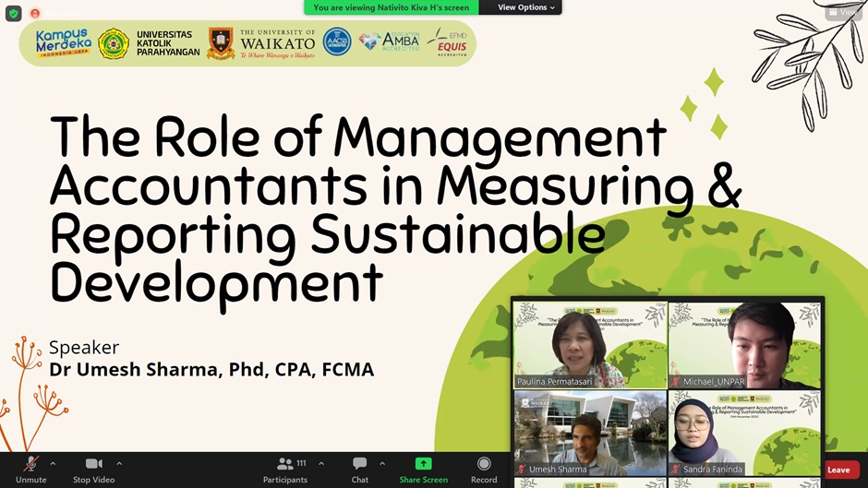Click the green encryption shield icon
Viewport: 868px width, 488px height.
(13, 14)
